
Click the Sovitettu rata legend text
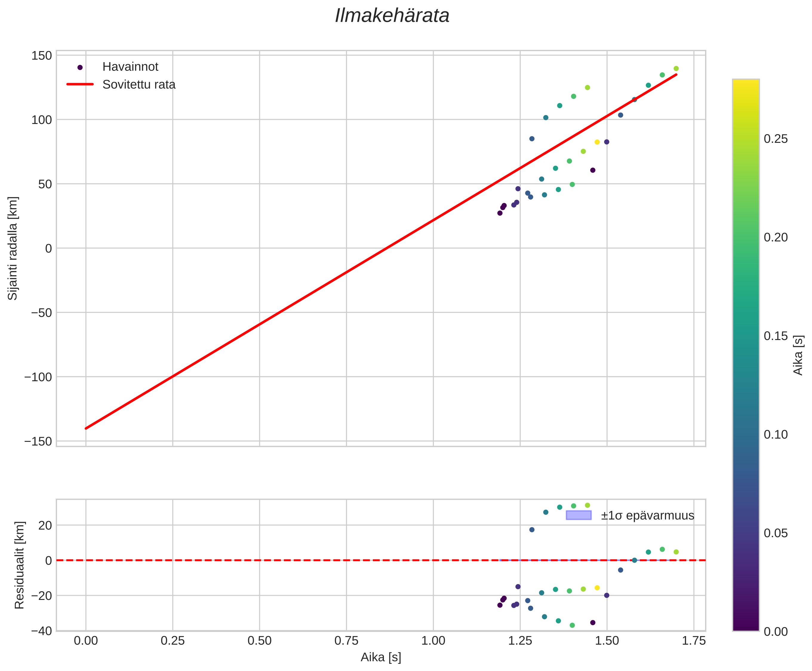[139, 84]
